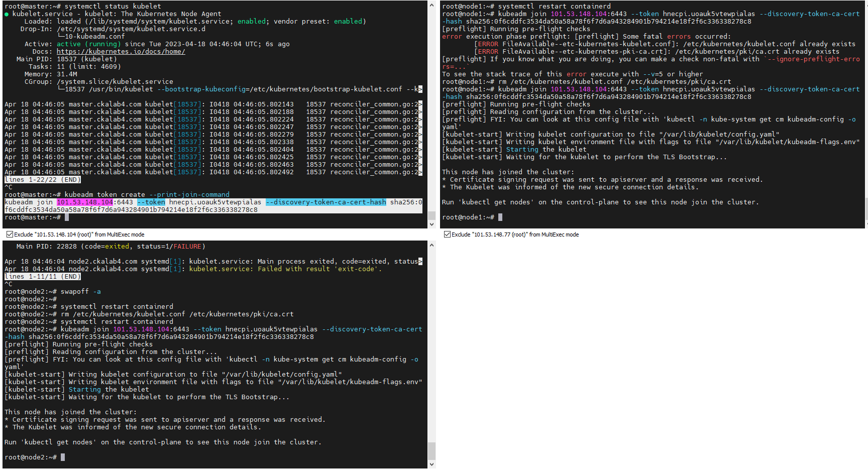Click the scrollbar up arrow on node2 pane

431,245
